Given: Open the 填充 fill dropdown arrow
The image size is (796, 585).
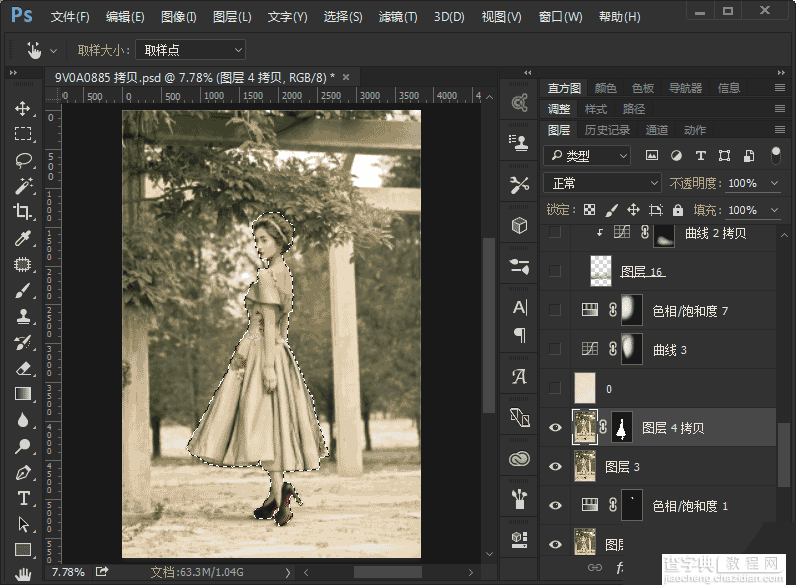Looking at the screenshot, I should [774, 210].
